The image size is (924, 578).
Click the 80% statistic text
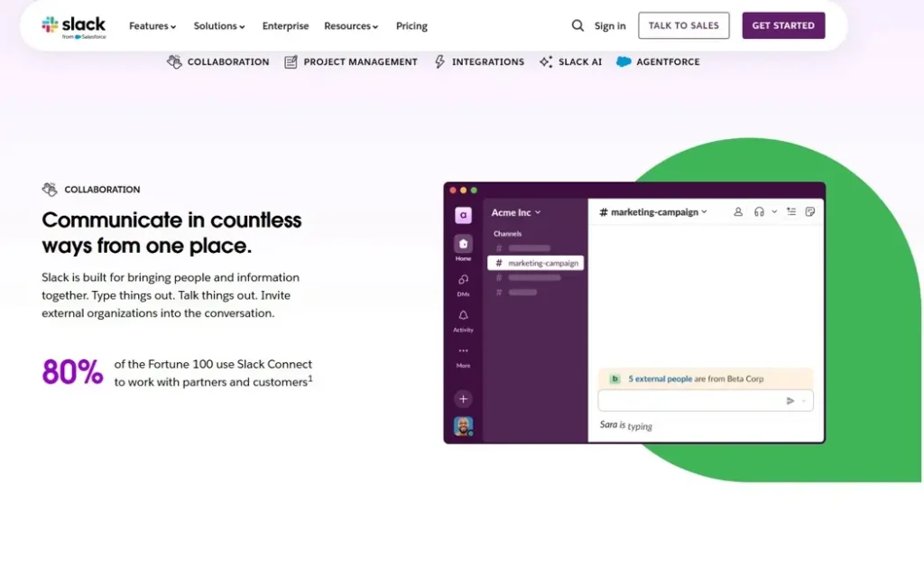[x=72, y=372]
